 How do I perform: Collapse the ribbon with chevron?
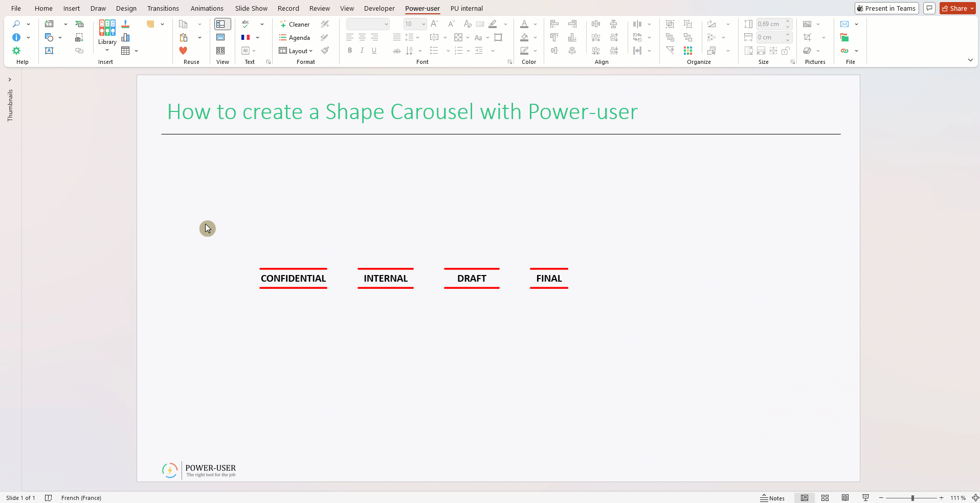[x=970, y=60]
